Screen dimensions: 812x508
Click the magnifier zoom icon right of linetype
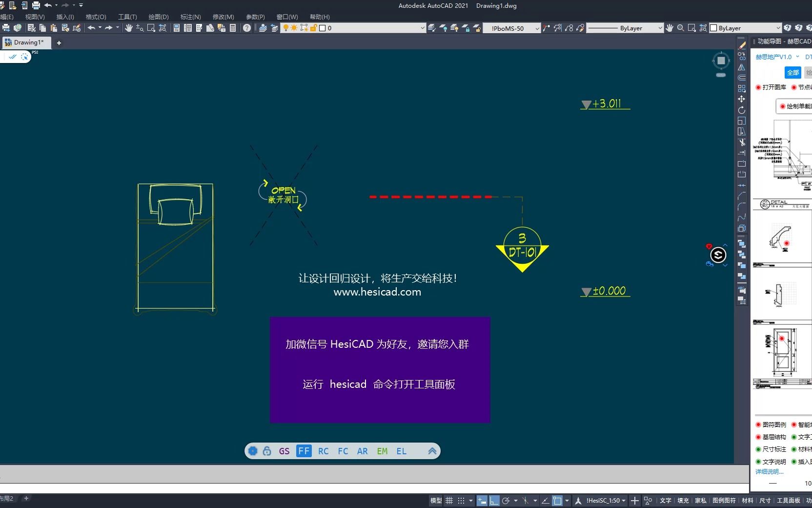(x=680, y=28)
